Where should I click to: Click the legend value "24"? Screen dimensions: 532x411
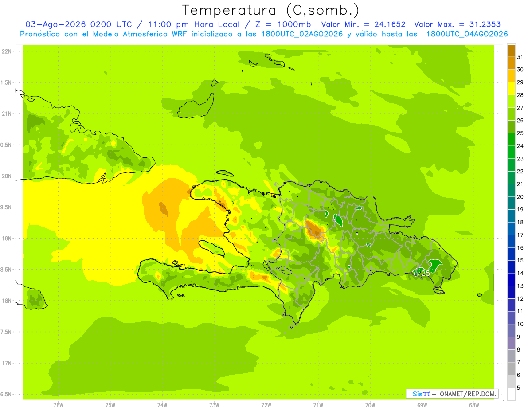[520, 146]
